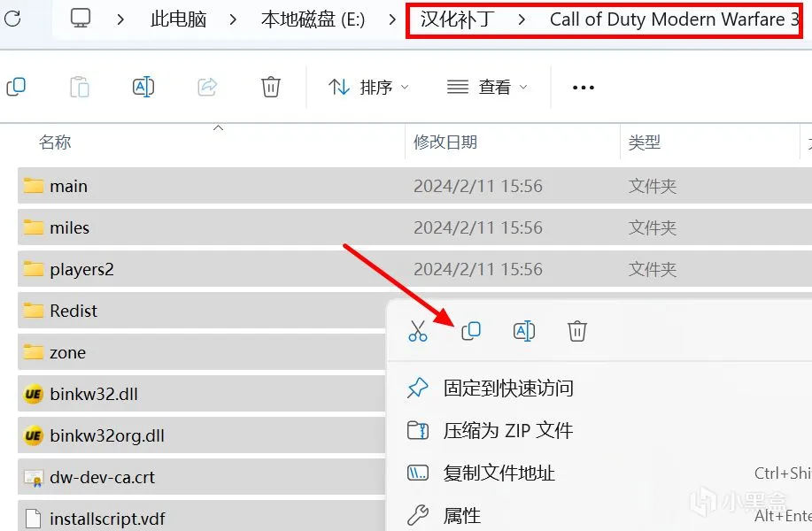Click the refresh icon in address bar

[12, 19]
